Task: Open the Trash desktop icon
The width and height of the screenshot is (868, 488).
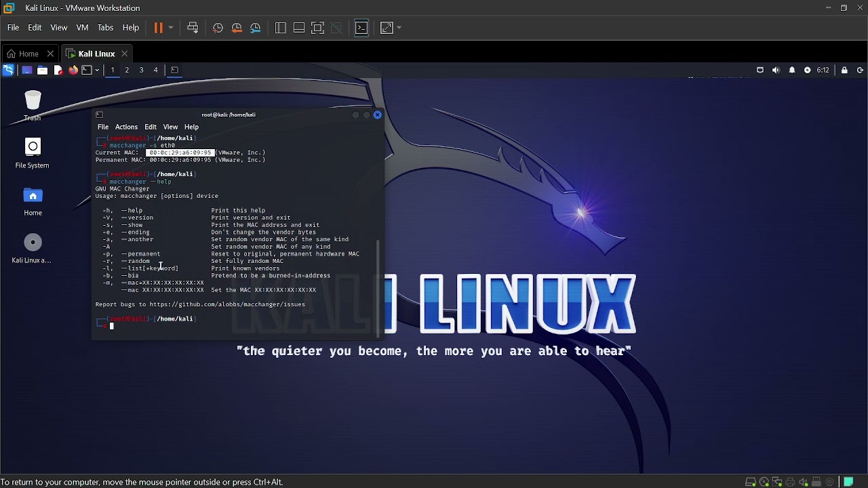Action: click(x=33, y=106)
